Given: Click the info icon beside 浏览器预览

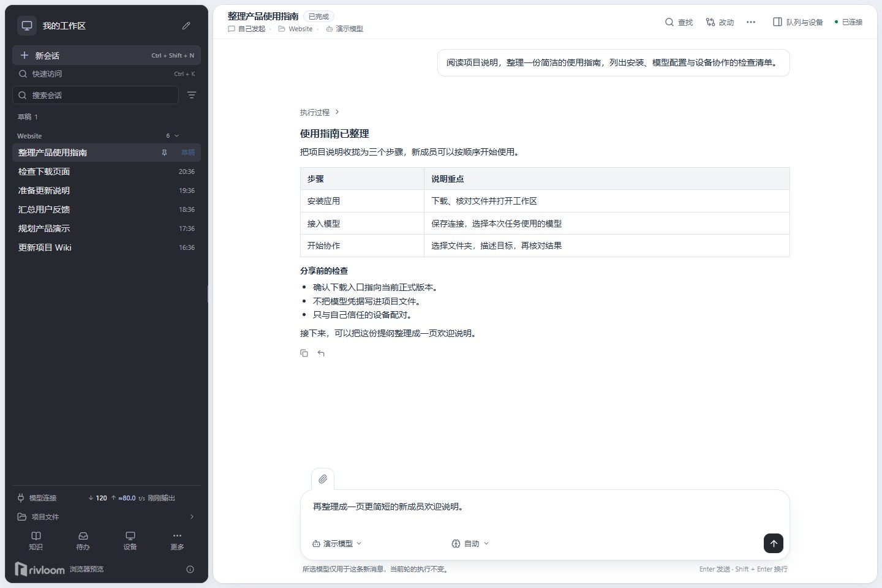Looking at the screenshot, I should coord(190,569).
